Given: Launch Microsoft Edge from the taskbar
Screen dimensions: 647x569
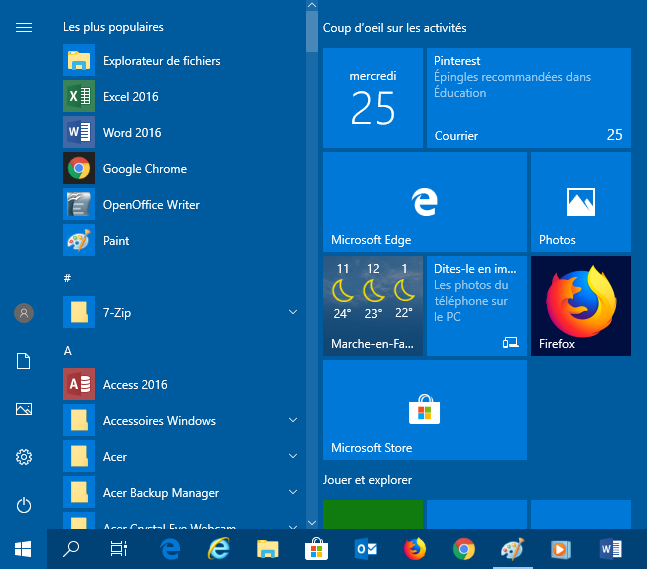Looking at the screenshot, I should tap(170, 549).
